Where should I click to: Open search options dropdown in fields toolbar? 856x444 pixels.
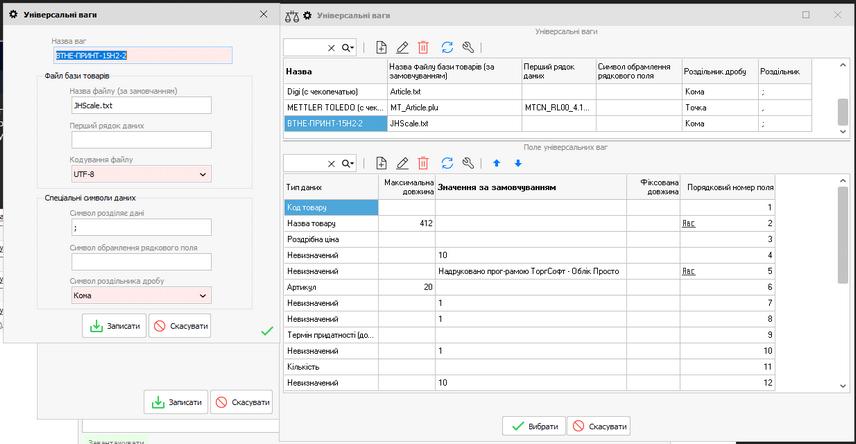[349, 162]
